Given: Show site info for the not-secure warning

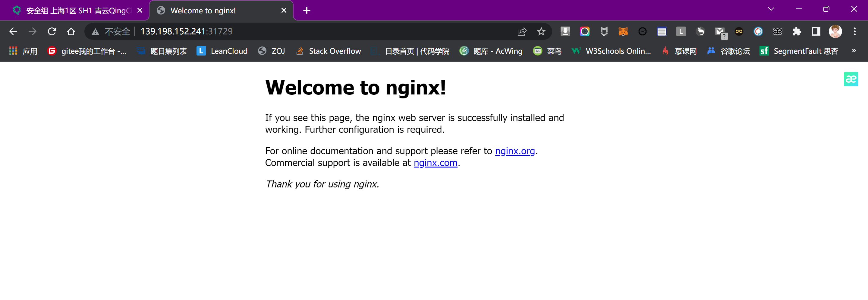Looking at the screenshot, I should (111, 31).
